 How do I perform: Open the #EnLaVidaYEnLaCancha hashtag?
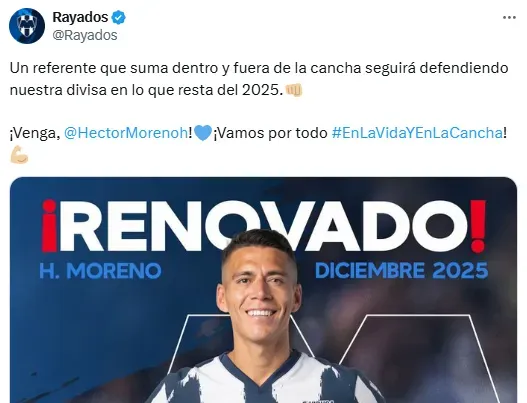(417, 133)
